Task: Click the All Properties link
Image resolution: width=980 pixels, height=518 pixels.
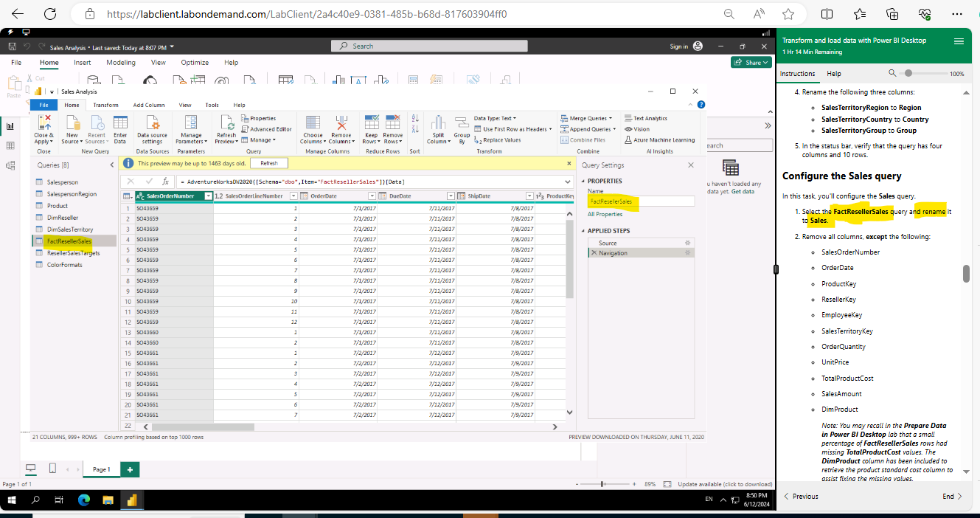Action: 605,214
